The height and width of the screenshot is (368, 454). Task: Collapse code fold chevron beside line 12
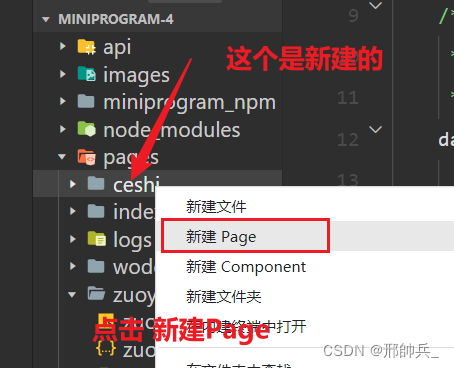376,129
